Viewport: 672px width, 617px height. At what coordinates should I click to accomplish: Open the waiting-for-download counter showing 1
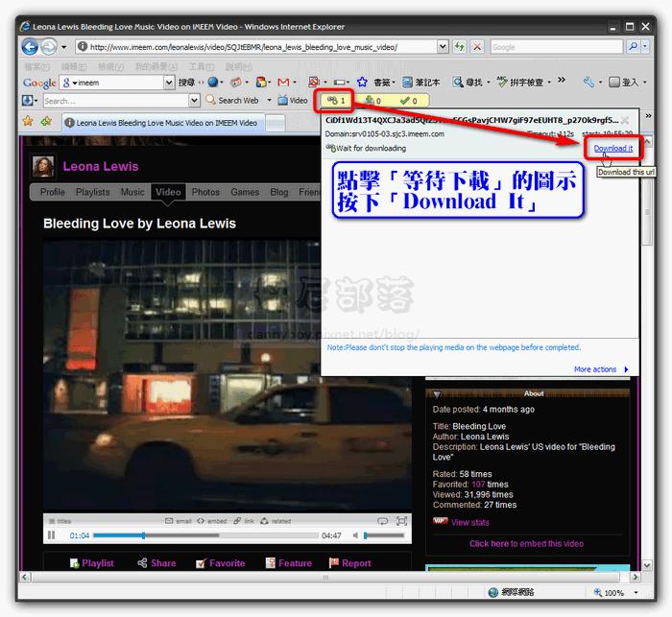point(336,101)
